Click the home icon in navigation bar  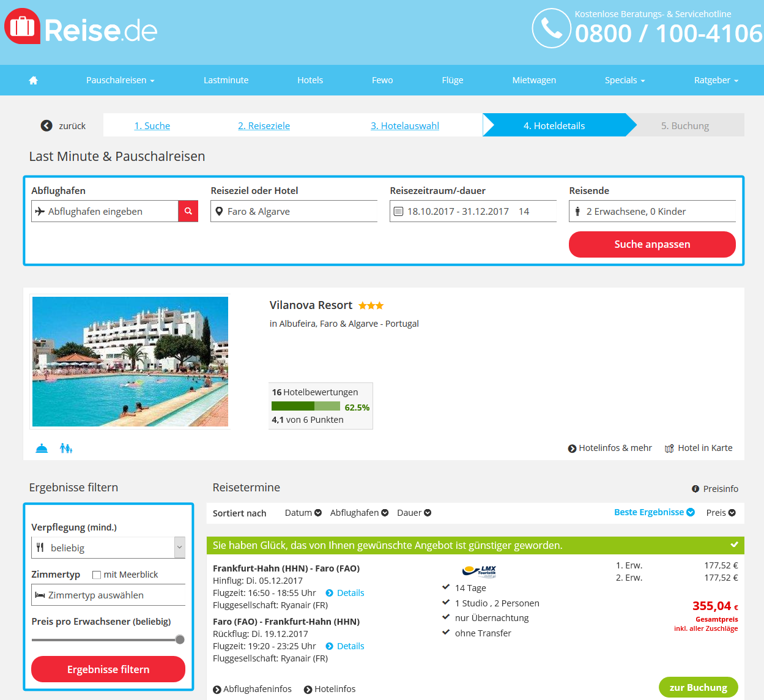tap(34, 80)
